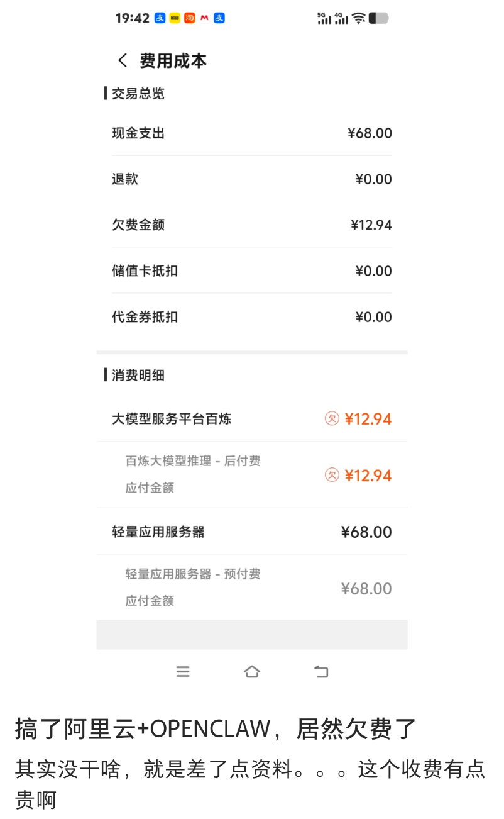Tap the 代金券抵扣 row
The width and height of the screenshot is (504, 819).
click(251, 317)
